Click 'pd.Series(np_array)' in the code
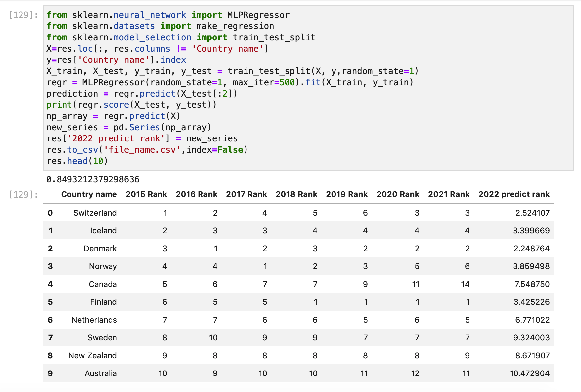The height and width of the screenshot is (392, 581). [162, 127]
